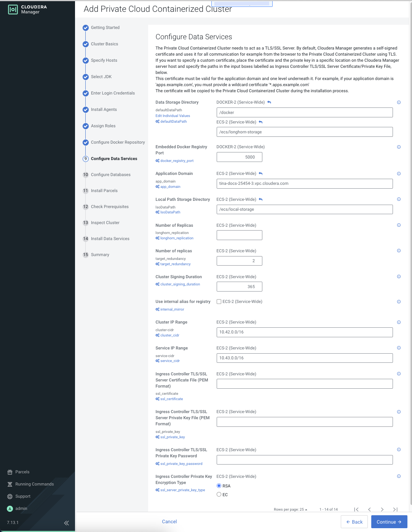The height and width of the screenshot is (532, 412).
Task: Go to Select JDK step
Action: point(101,77)
